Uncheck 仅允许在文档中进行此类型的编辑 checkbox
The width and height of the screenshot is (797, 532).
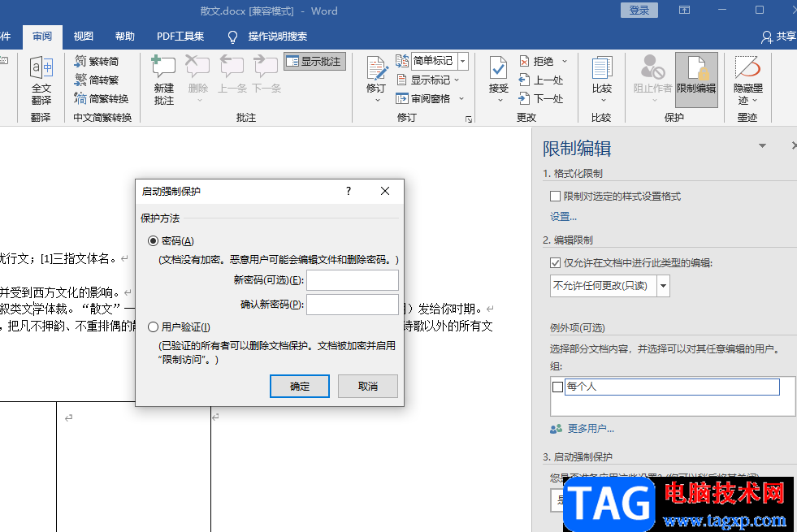click(x=556, y=262)
